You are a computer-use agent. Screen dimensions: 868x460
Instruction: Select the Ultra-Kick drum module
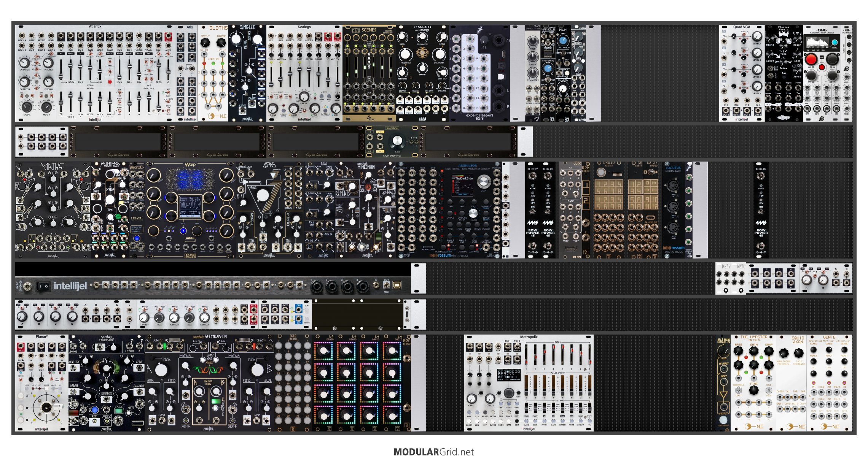click(x=422, y=73)
